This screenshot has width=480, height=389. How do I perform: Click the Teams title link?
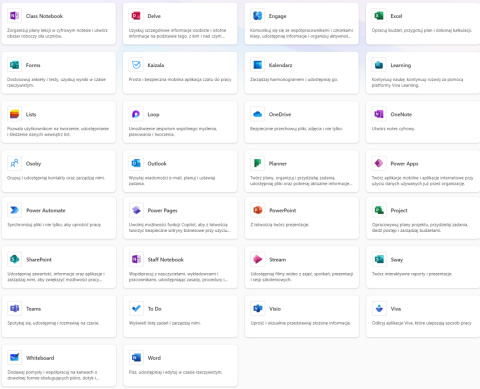[x=33, y=309]
